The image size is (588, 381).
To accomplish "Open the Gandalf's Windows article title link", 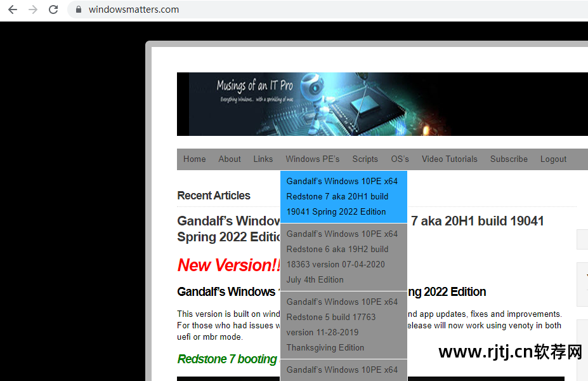I will pyautogui.click(x=228, y=229).
